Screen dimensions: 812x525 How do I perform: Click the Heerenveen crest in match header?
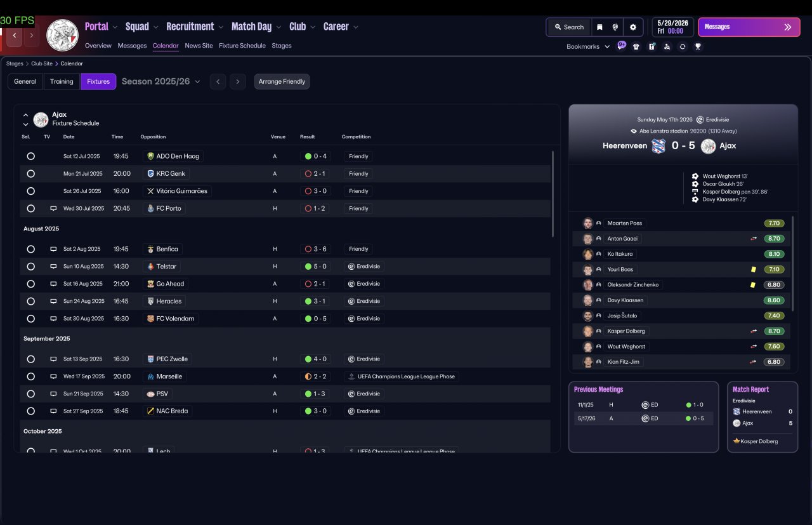pyautogui.click(x=658, y=145)
